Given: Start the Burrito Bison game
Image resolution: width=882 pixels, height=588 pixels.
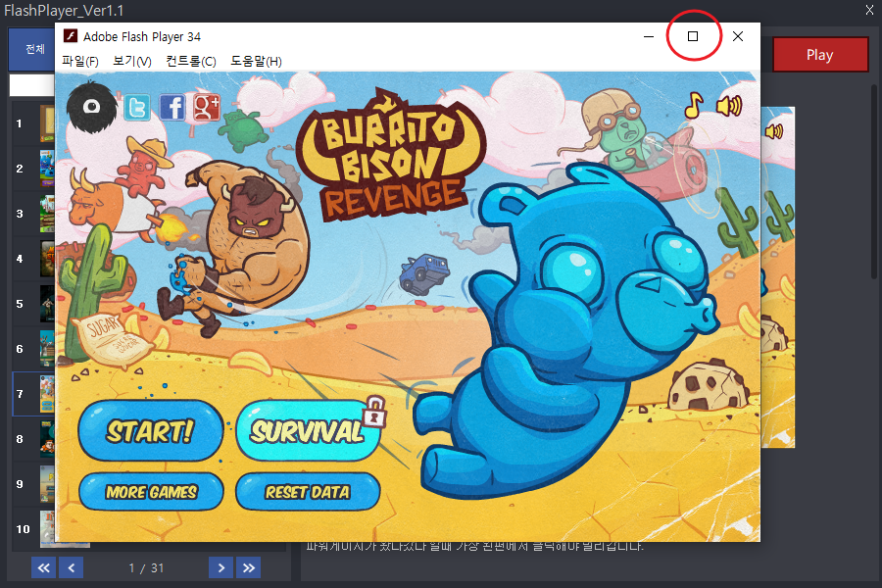Looking at the screenshot, I should point(150,431).
